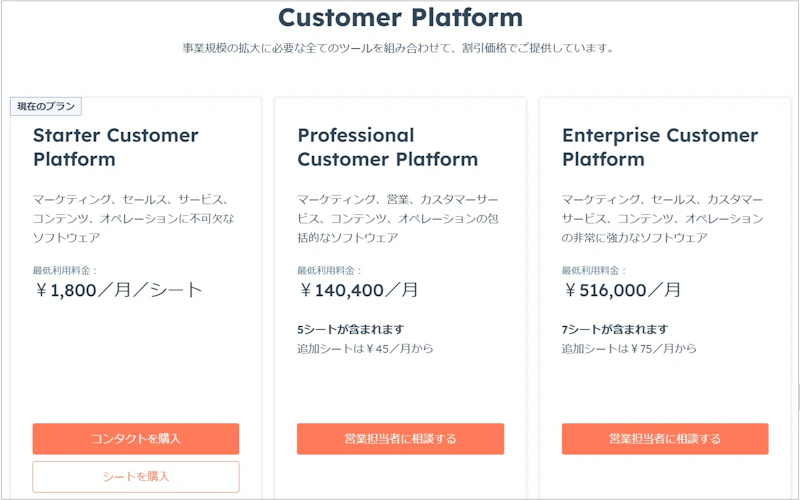The image size is (800, 500).
Task: Click 営業担当者に相談する under Professional plan
Action: (x=401, y=439)
